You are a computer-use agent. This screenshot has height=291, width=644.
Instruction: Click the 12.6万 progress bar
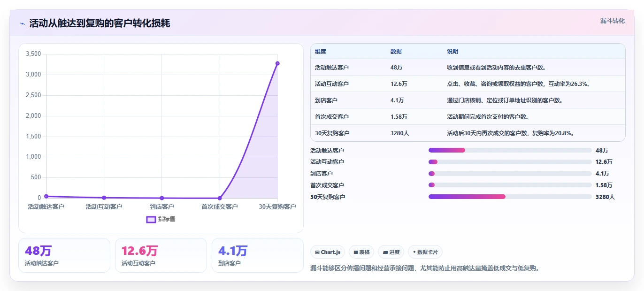pyautogui.click(x=510, y=162)
